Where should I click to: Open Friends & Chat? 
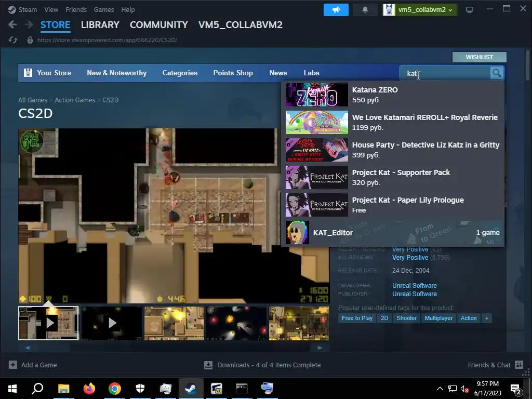coord(495,365)
